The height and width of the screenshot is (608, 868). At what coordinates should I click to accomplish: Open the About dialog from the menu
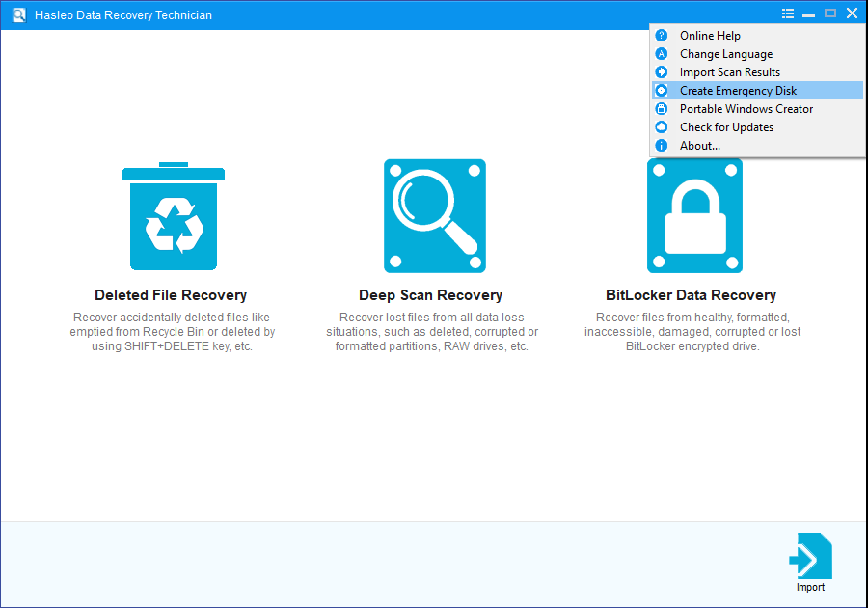pos(699,145)
